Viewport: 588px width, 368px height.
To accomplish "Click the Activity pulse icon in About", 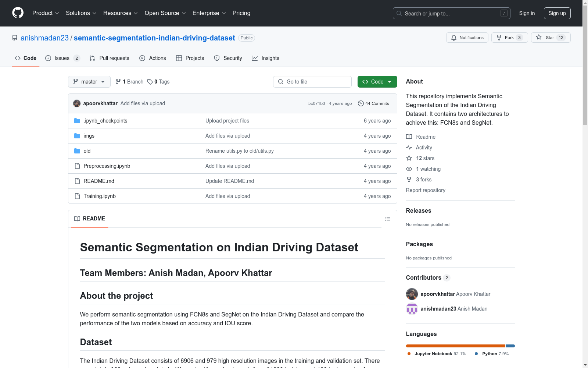I will click(x=409, y=148).
